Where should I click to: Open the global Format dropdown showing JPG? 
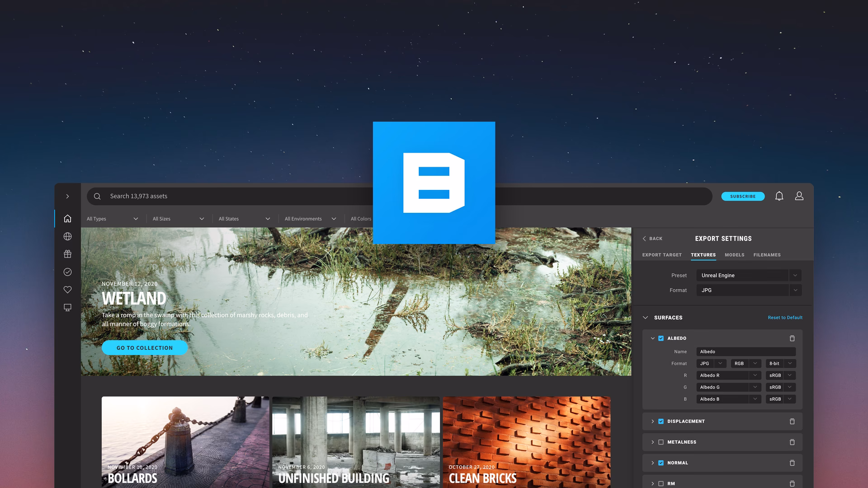tap(749, 291)
